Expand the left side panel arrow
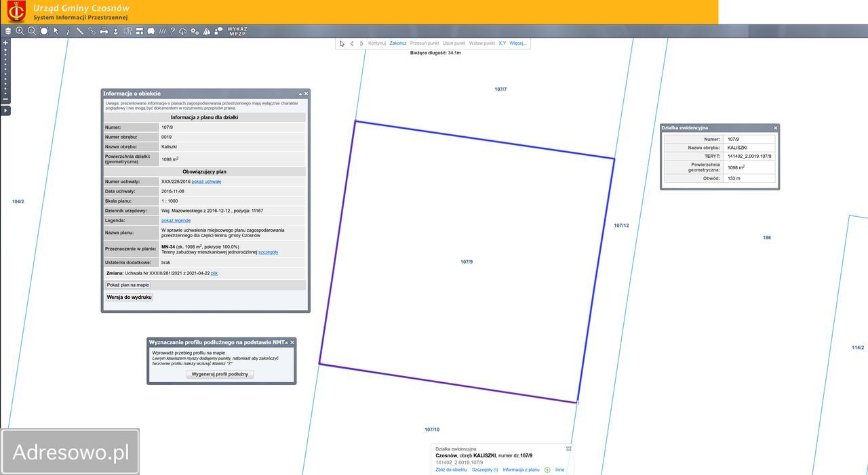Image resolution: width=868 pixels, height=475 pixels. 5,110
